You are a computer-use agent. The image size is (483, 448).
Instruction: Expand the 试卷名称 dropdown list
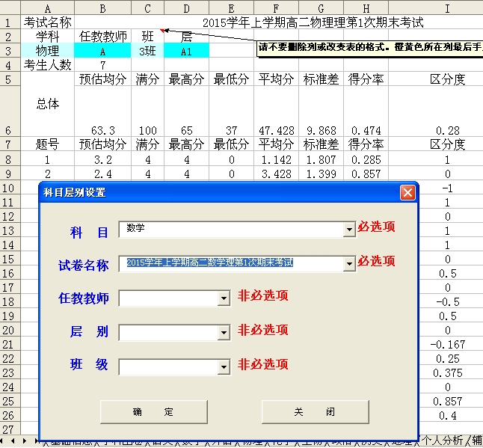(348, 264)
